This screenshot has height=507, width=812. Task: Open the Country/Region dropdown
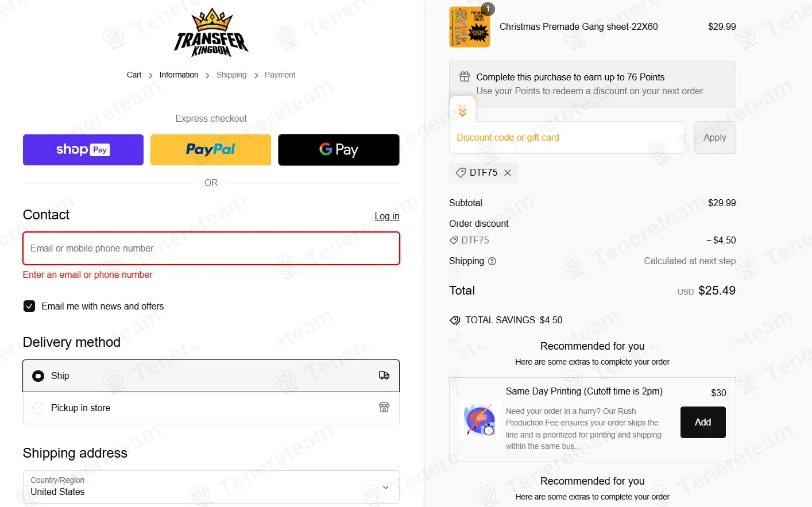coord(211,487)
